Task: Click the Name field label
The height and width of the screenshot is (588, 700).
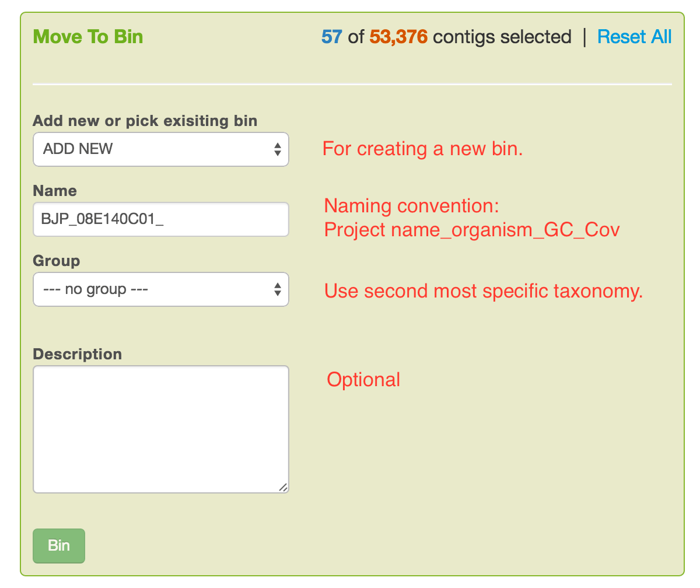Action: [x=54, y=191]
